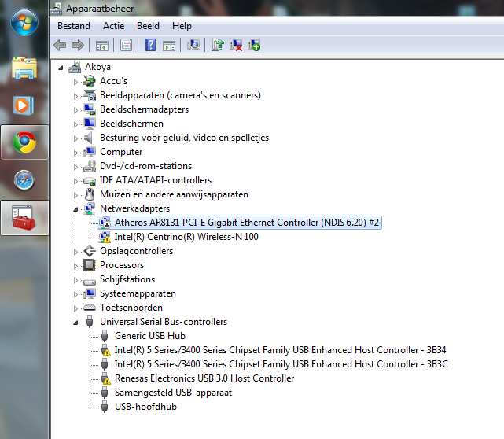Scan for hardware changes toolbar icon
This screenshot has width=504, height=439.
click(x=193, y=45)
